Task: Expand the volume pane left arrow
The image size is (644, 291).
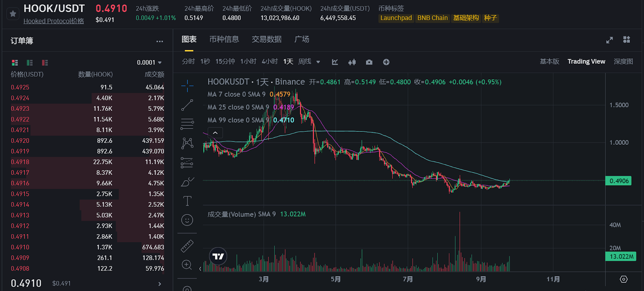Action: pyautogui.click(x=200, y=269)
